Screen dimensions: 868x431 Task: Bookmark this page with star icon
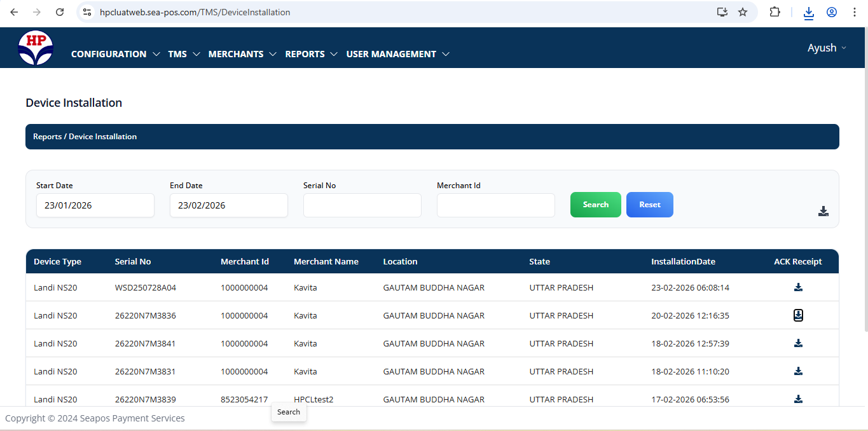[742, 12]
